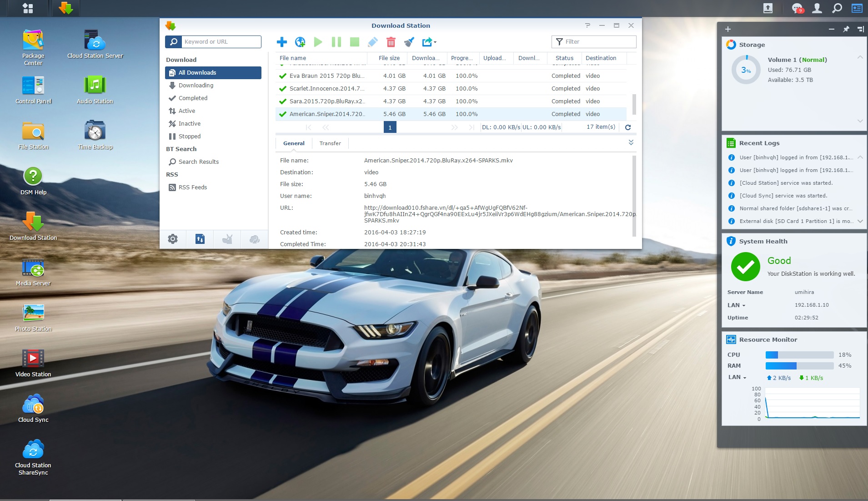Click the blue plus add download button
The image size is (868, 501).
281,42
